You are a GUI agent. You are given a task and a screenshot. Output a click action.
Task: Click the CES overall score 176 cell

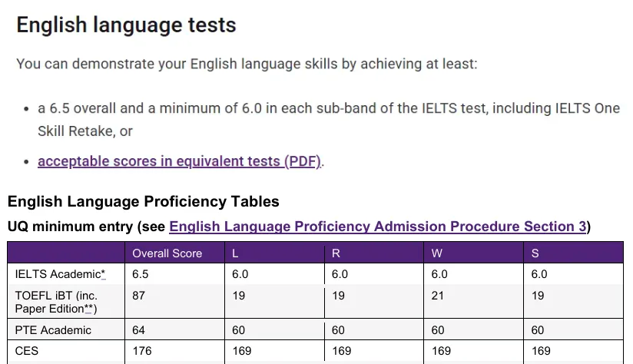142,351
